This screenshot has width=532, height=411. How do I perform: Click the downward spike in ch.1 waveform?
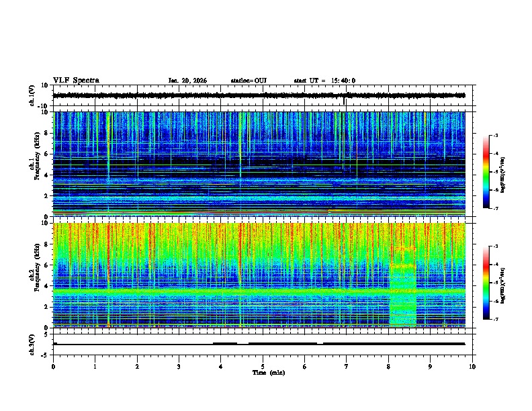point(344,100)
